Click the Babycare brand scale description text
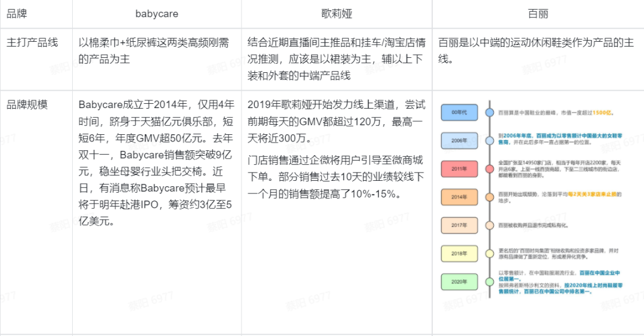Screen dimensions: 644x336 point(156,162)
